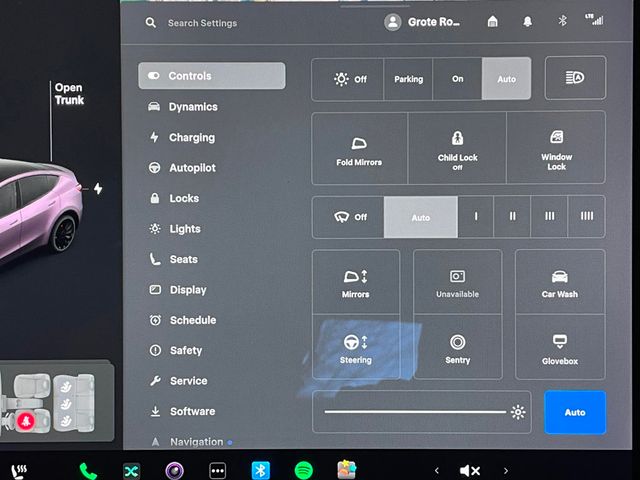640x480 pixels.
Task: Toggle auto high beam headlights icon
Action: click(x=575, y=78)
